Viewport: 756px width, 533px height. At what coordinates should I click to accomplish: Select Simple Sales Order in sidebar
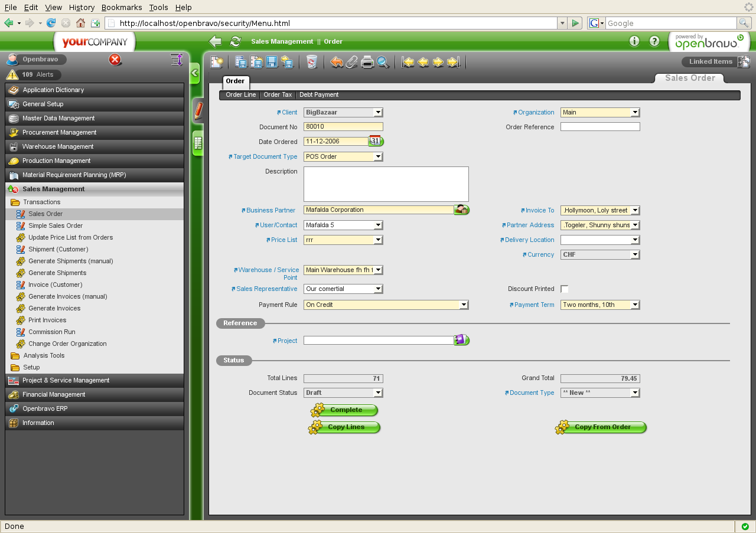click(56, 225)
